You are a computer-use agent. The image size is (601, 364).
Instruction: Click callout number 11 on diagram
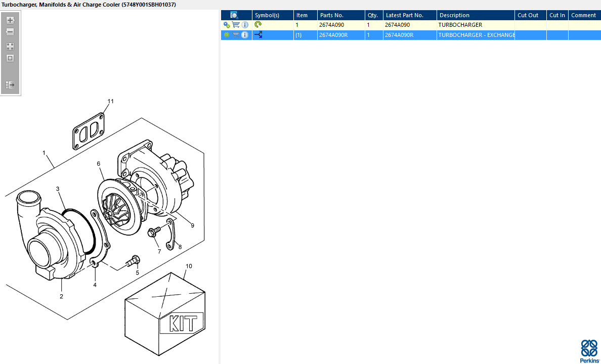point(111,102)
